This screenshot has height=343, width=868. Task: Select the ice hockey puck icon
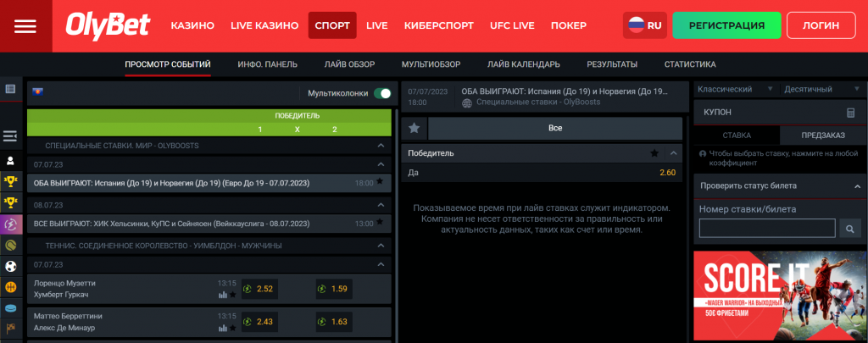pos(10,308)
